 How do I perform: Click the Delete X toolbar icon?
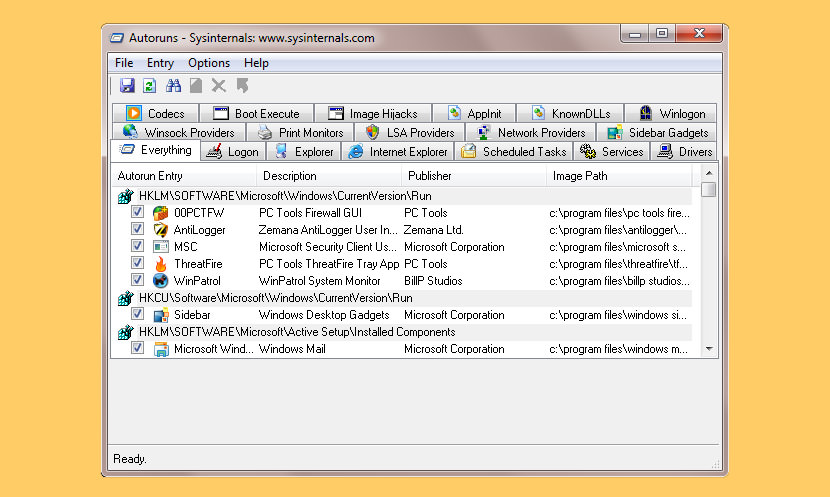pos(219,85)
